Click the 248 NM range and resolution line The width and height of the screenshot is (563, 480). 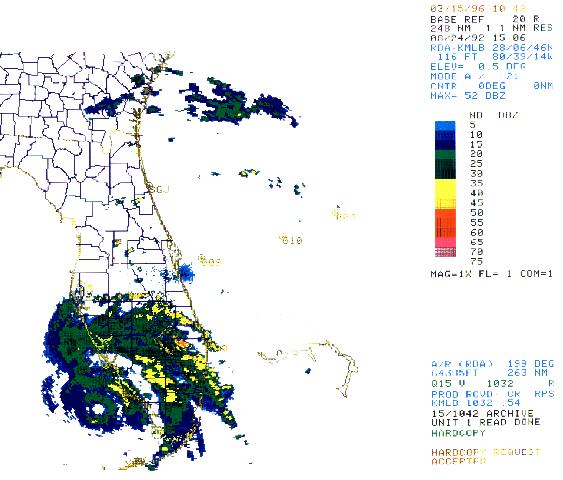(x=491, y=28)
